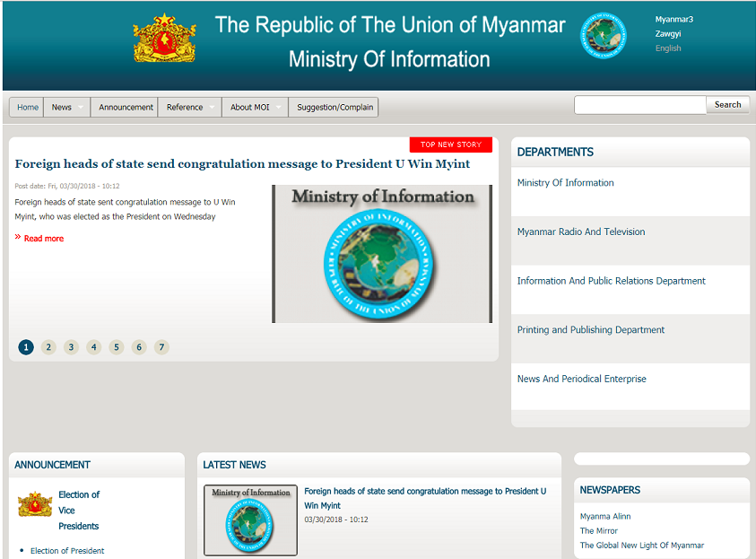The image size is (756, 559).
Task: Expand the News dropdown arrow
Action: (x=81, y=107)
